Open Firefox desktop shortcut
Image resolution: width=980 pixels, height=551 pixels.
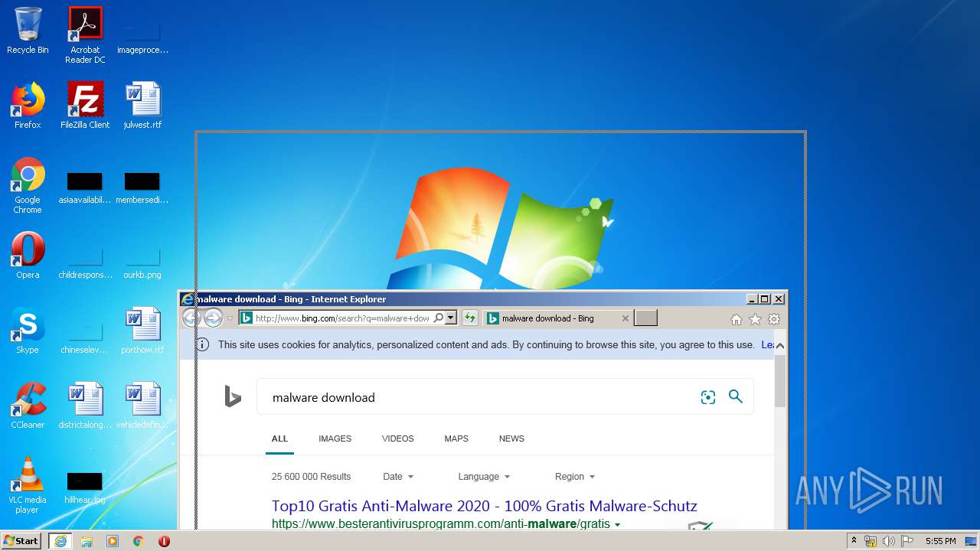click(x=28, y=106)
